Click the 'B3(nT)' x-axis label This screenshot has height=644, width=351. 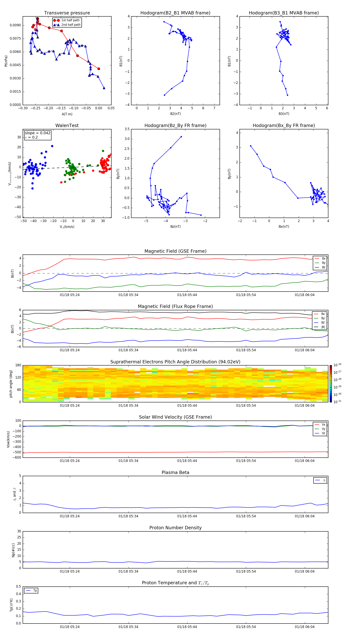284,114
